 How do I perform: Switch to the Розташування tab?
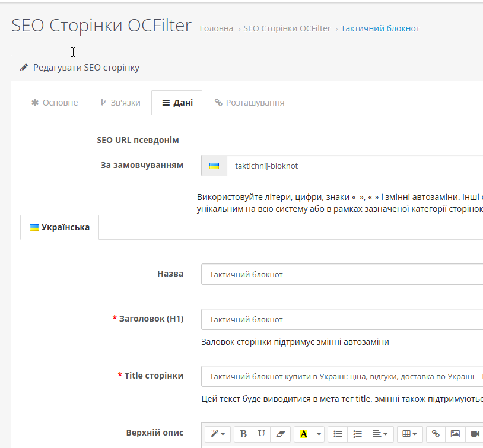point(249,103)
